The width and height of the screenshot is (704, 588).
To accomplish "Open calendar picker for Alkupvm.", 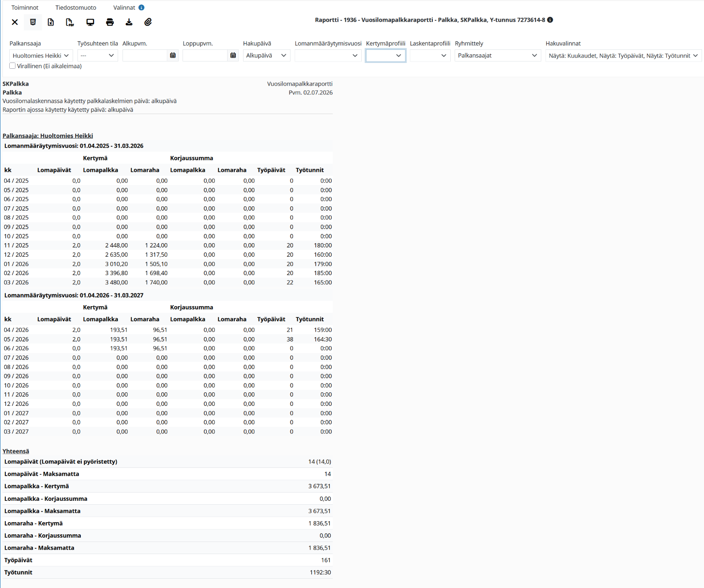I will tap(173, 56).
